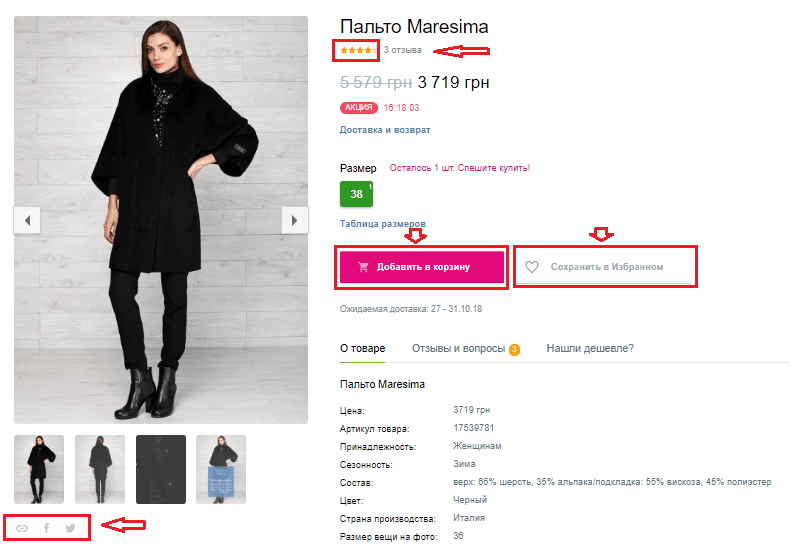Click the shopping cart icon on pink button
Screen dimensions: 789x549
pos(363,267)
